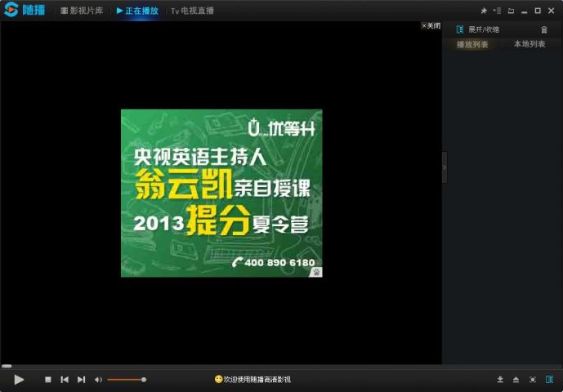Toggle playlist panel from bottom bar

[x=549, y=380]
